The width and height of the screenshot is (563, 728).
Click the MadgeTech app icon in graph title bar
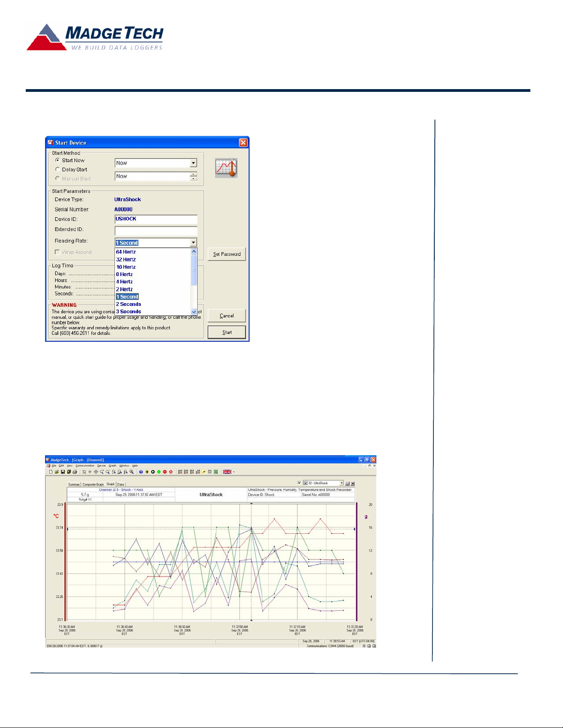(48, 459)
